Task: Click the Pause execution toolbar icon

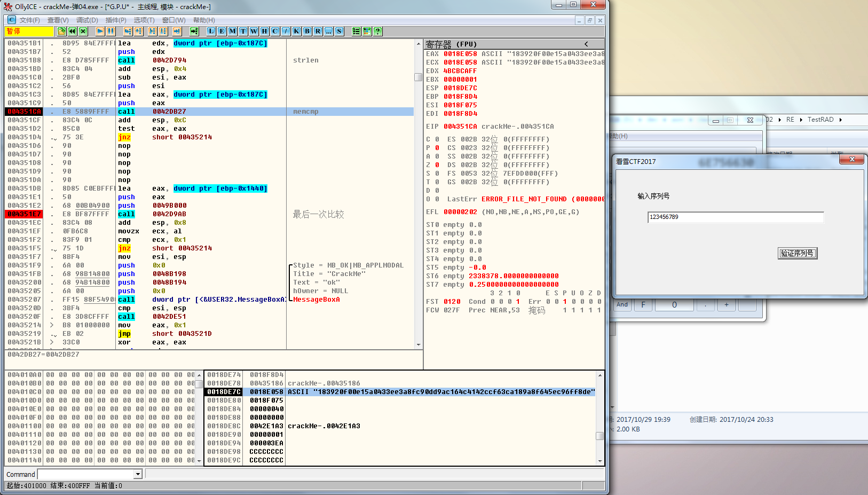Action: click(x=111, y=32)
